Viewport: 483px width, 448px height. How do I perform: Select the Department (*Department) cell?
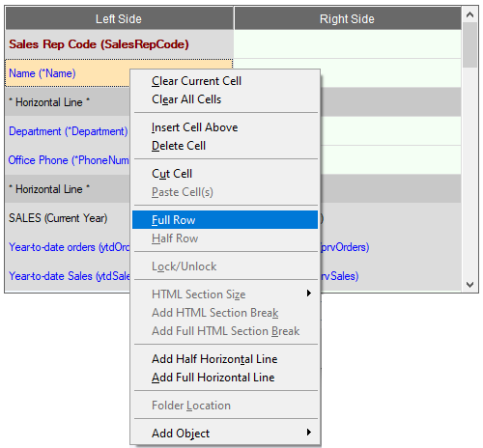[x=68, y=131]
